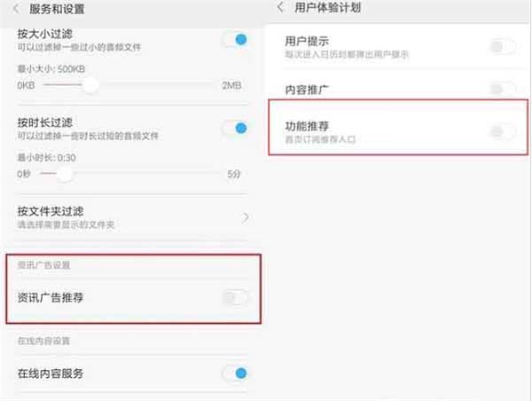This screenshot has width=532, height=401.
Task: Click minimum duration slider handle
Action: (65, 174)
